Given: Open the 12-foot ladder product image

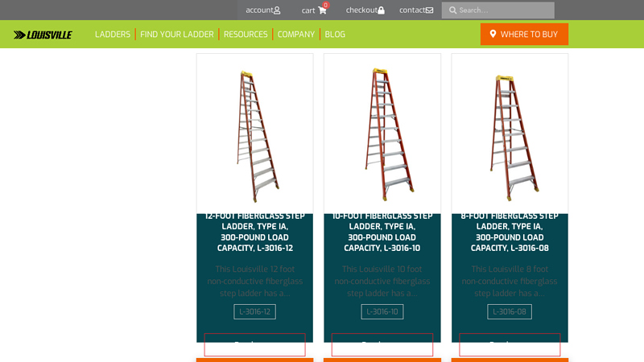Looking at the screenshot, I should (x=254, y=134).
